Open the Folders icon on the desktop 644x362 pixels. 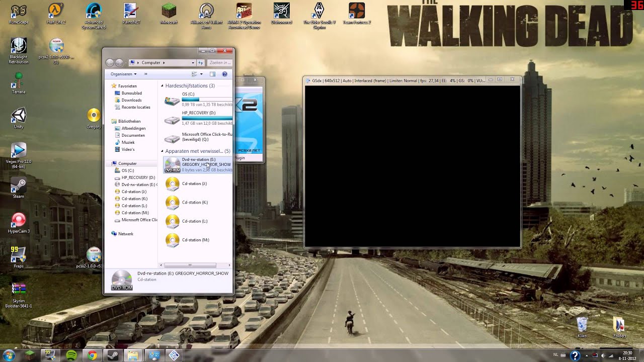pyautogui.click(x=619, y=327)
